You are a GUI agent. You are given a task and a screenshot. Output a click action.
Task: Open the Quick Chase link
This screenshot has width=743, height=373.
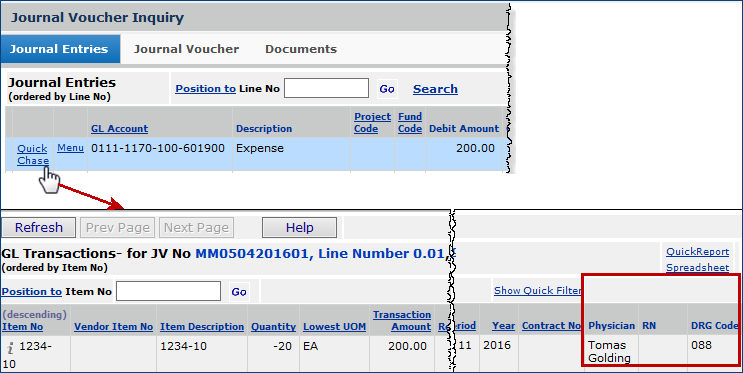point(33,155)
